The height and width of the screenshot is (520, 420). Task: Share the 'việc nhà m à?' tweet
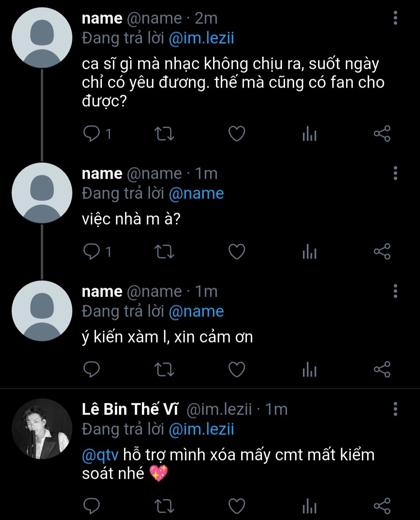pos(381,251)
